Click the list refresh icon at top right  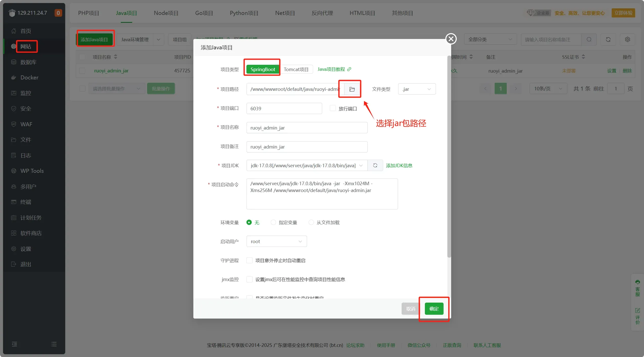pos(608,39)
